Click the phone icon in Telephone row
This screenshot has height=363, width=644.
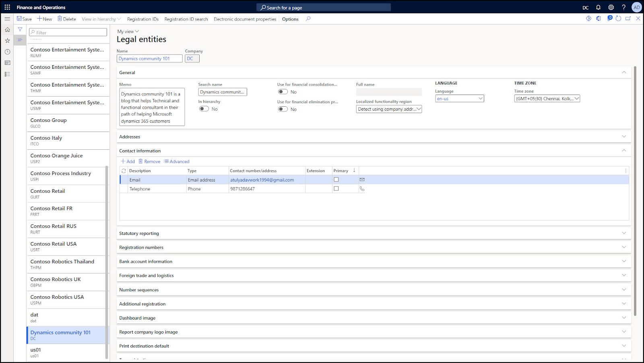362,188
